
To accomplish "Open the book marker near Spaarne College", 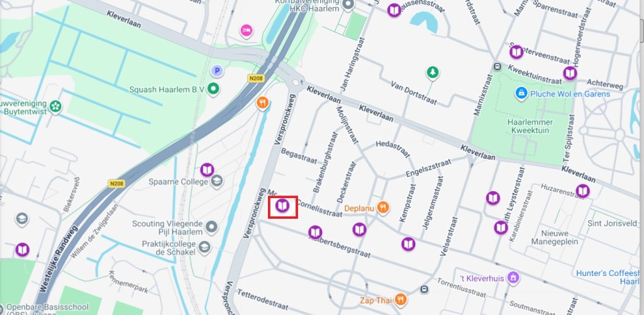I will (x=207, y=170).
